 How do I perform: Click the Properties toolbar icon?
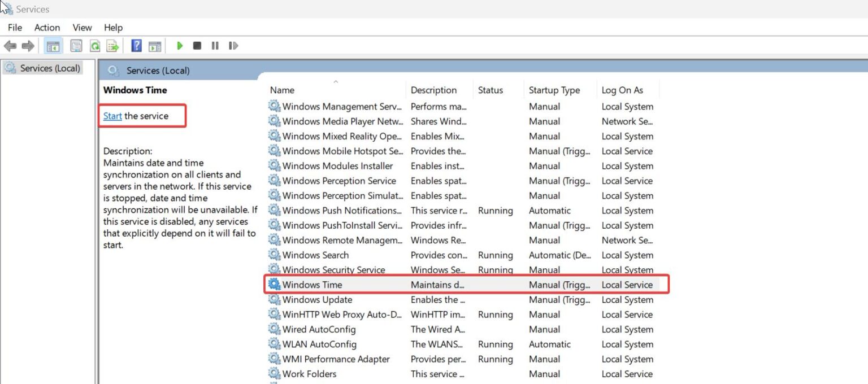click(76, 46)
